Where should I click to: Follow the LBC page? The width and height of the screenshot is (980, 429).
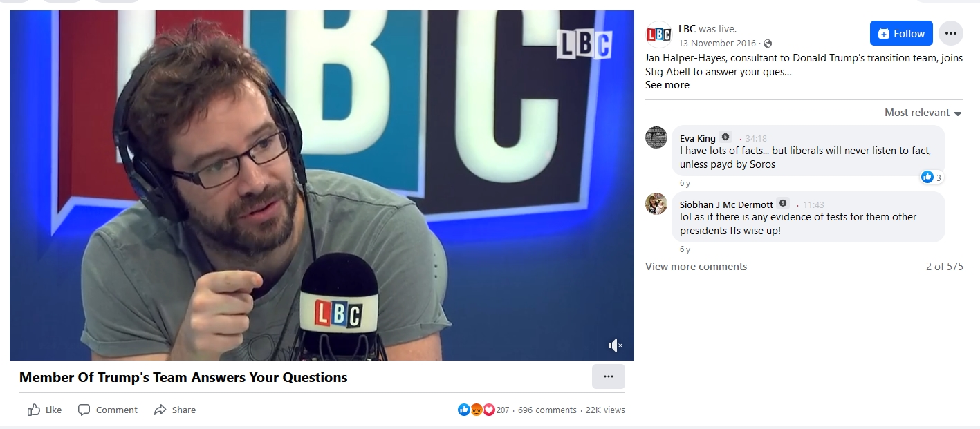point(901,33)
